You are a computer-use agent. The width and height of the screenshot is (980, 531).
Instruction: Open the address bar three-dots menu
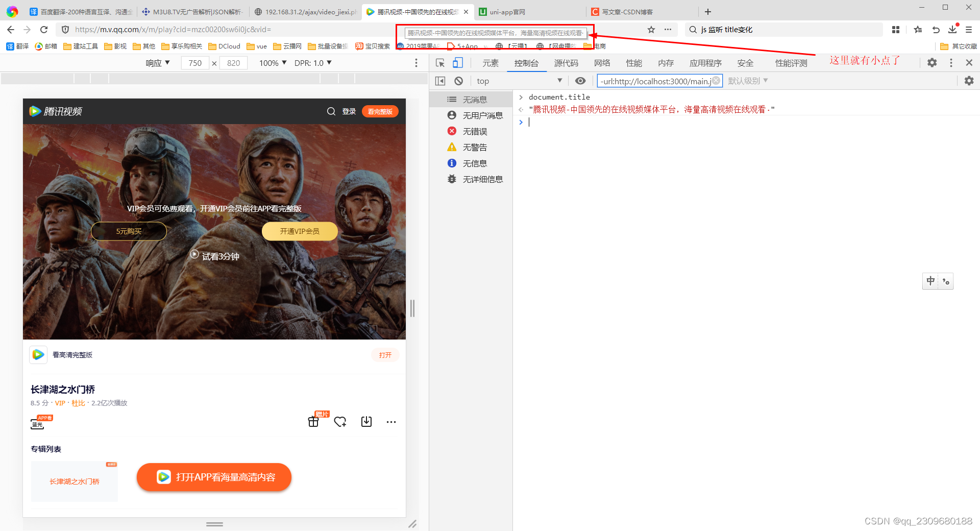pyautogui.click(x=668, y=30)
